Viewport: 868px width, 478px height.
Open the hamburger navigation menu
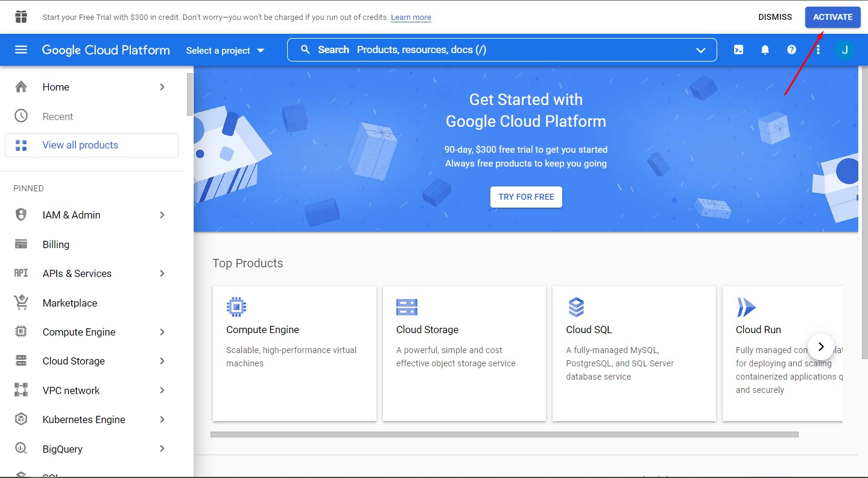pos(21,50)
